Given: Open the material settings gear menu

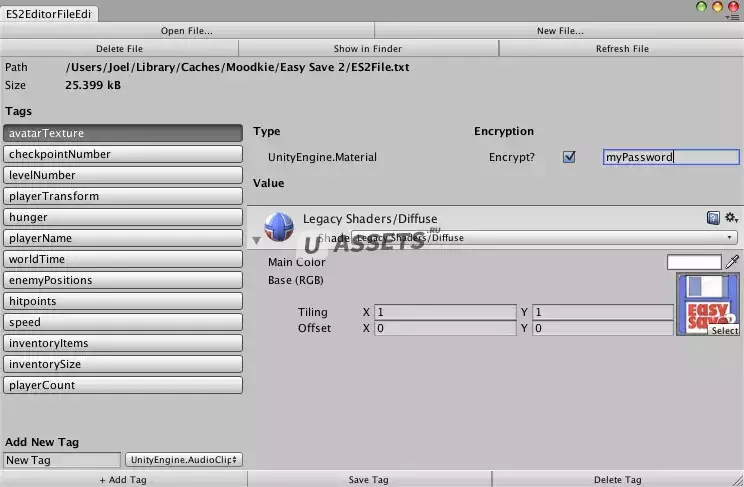Looking at the screenshot, I should 731,218.
